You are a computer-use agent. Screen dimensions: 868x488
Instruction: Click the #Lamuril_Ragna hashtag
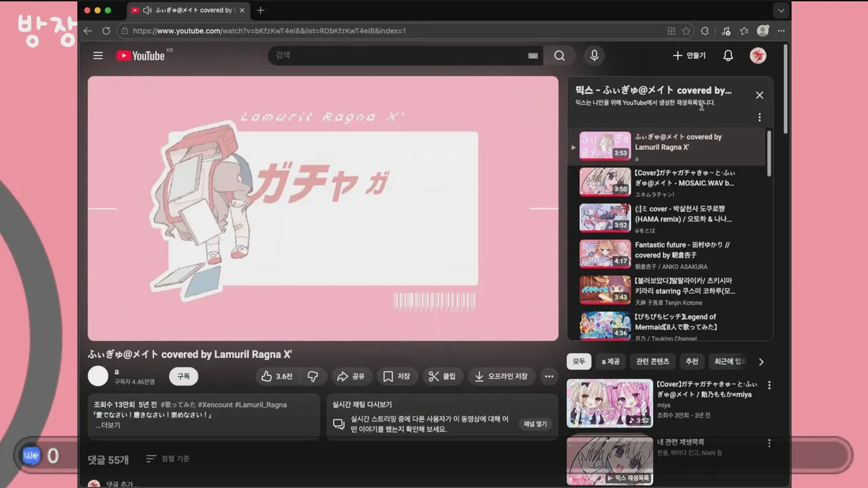click(260, 405)
